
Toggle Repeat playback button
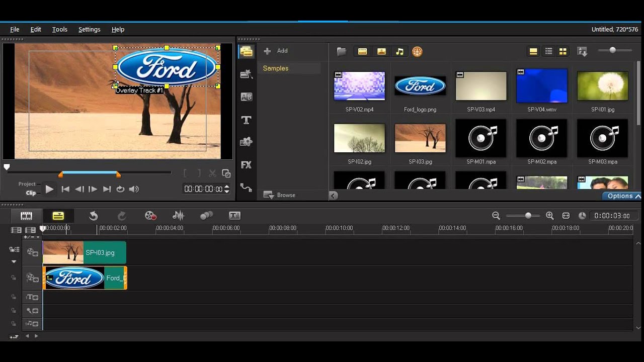tap(120, 189)
